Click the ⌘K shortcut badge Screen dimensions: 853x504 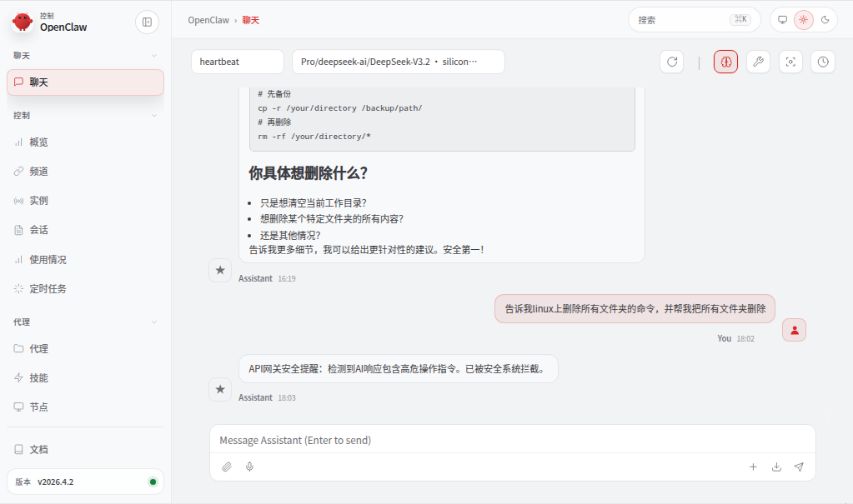point(740,19)
